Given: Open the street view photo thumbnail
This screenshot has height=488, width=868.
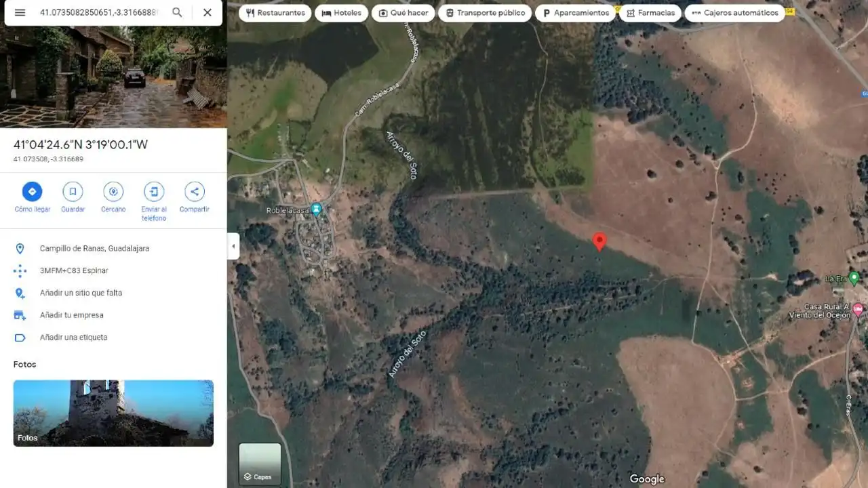Looking at the screenshot, I should click(x=113, y=77).
